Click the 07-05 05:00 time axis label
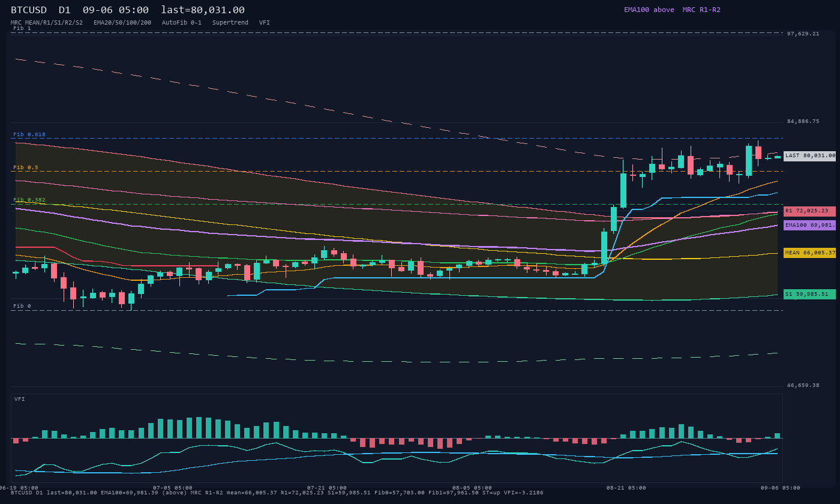 (x=173, y=488)
